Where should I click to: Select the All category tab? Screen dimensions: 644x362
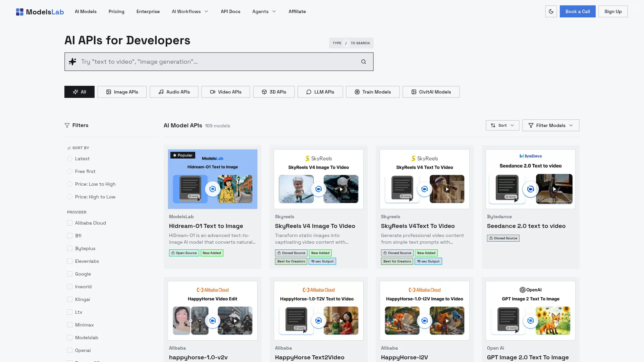point(79,92)
